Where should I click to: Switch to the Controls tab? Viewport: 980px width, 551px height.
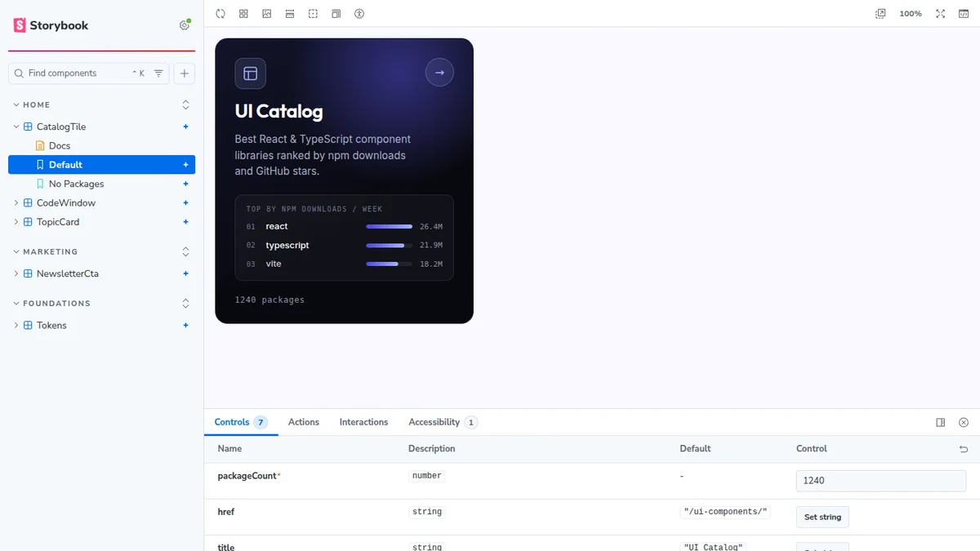coord(241,422)
